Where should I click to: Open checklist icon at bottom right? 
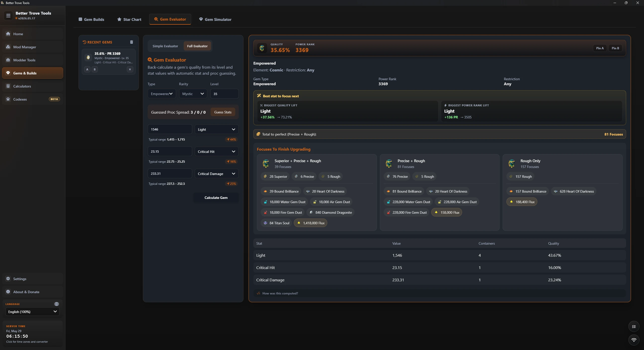coord(634,327)
